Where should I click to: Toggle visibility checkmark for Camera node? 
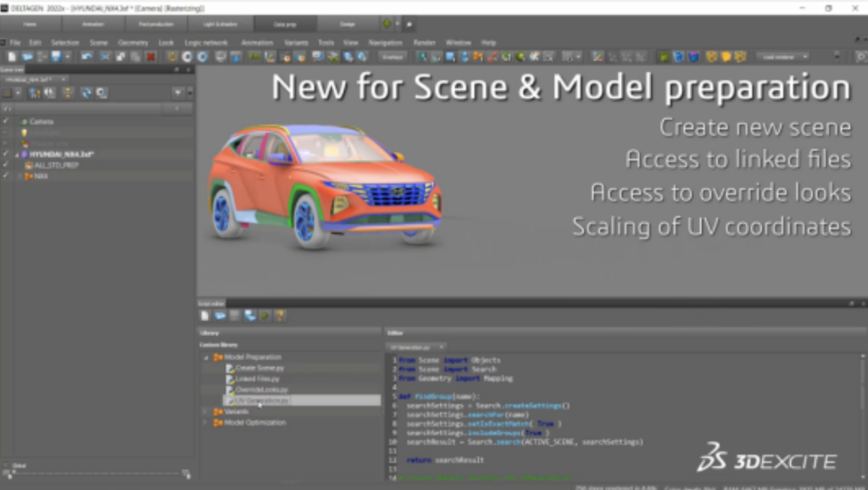pos(6,122)
